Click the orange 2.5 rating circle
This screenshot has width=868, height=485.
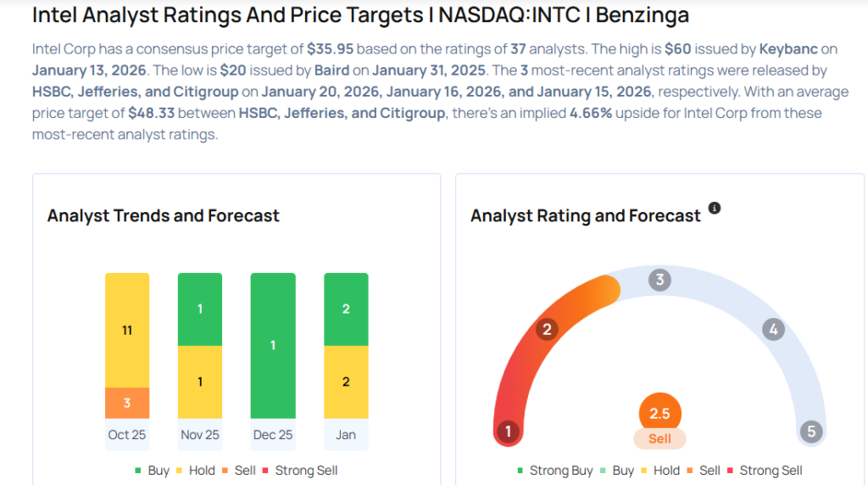click(659, 414)
